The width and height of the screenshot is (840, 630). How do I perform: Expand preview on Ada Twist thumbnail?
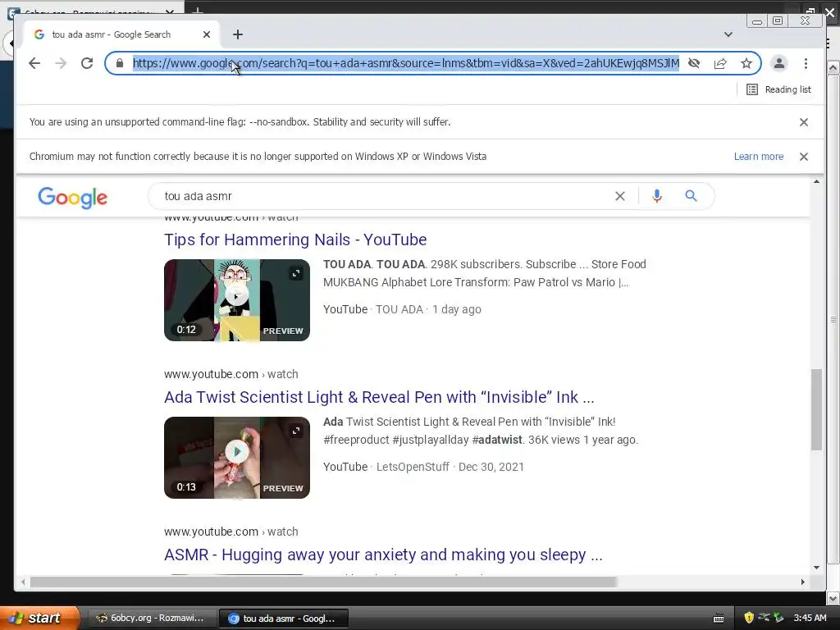[x=296, y=431]
